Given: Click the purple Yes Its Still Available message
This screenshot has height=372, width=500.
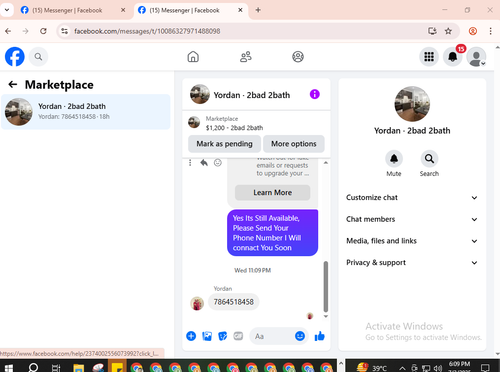Looking at the screenshot, I should [x=272, y=233].
